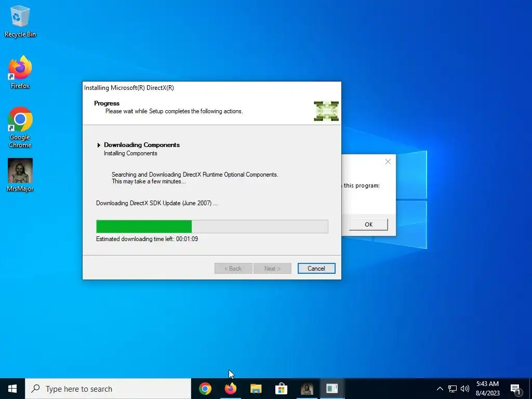Open Microsoft Store from the taskbar
Image resolution: width=532 pixels, height=399 pixels.
pos(281,389)
